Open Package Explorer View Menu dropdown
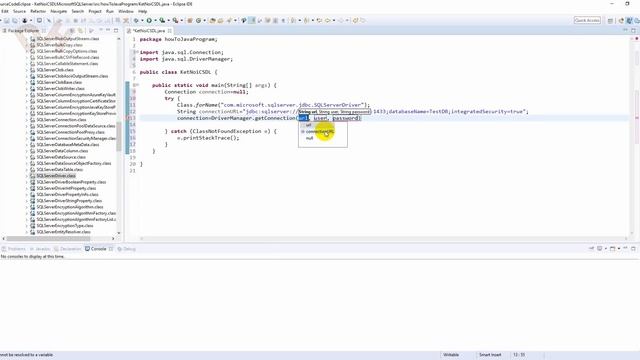The height and width of the screenshot is (360, 640). point(100,30)
